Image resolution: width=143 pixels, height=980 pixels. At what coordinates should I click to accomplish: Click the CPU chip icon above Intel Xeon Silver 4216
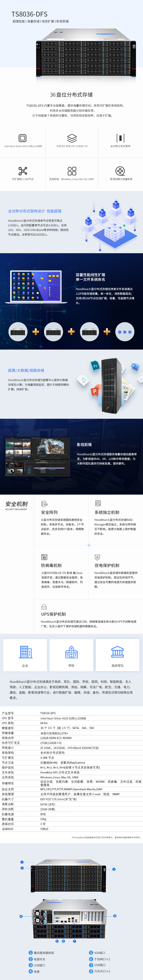tap(23, 138)
